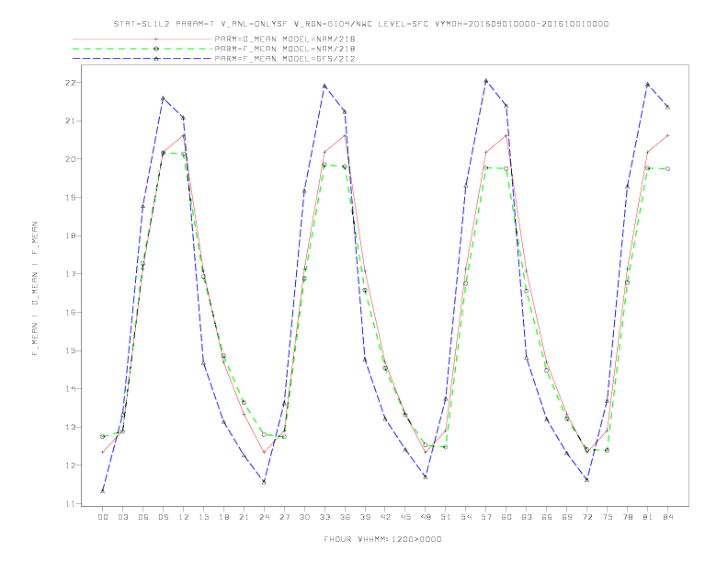The width and height of the screenshot is (728, 563).
Task: Click the chart title starting with STAT=SL1L2
Action: pos(360,24)
